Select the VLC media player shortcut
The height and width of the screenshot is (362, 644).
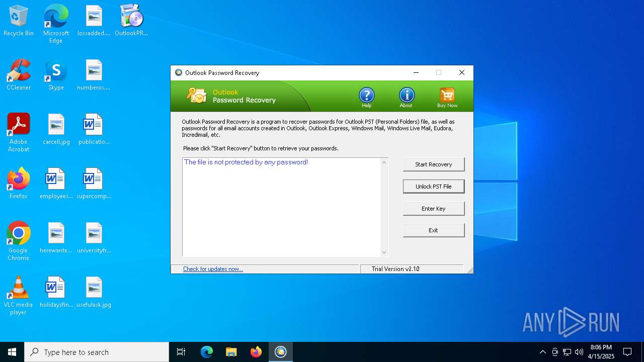tap(19, 296)
